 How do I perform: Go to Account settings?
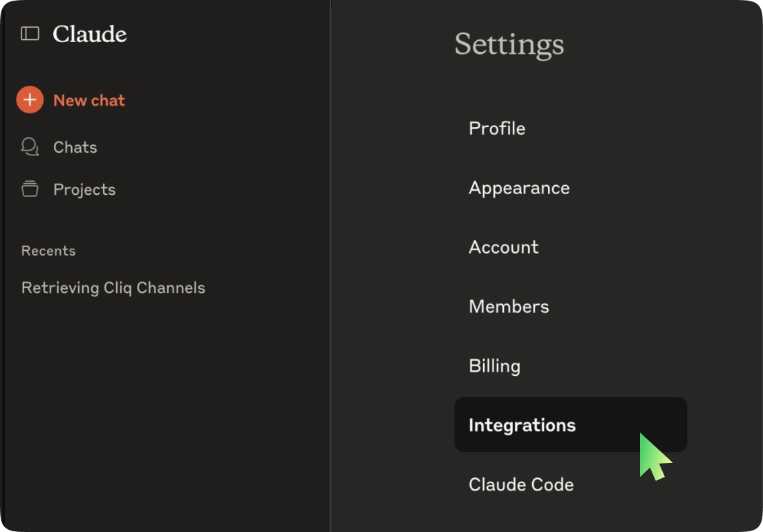[503, 247]
